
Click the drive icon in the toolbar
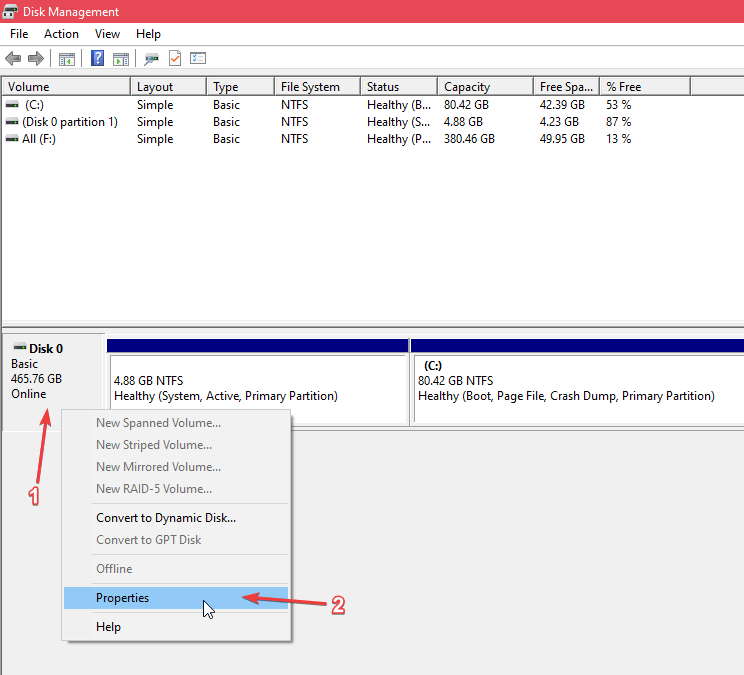(152, 58)
